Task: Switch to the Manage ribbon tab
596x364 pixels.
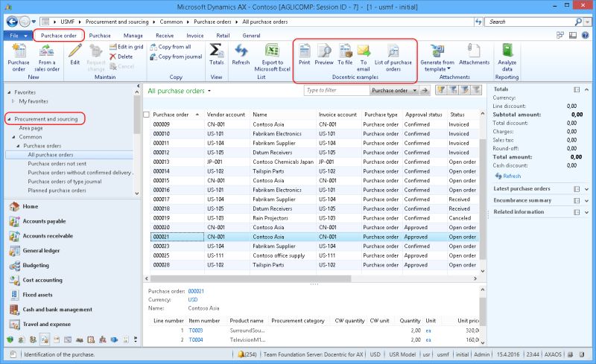Action: click(133, 35)
